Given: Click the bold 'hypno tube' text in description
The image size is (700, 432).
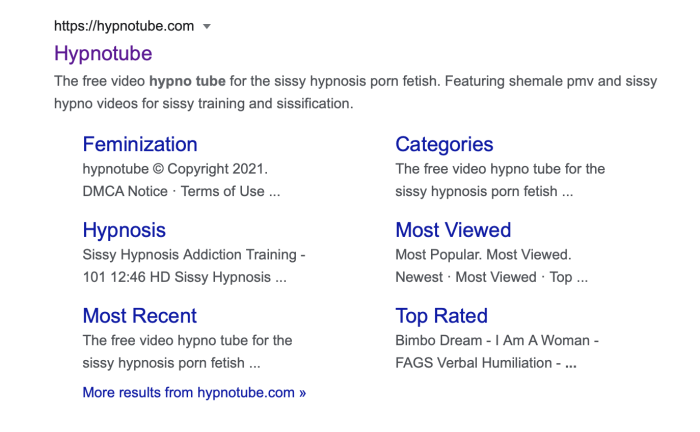Looking at the screenshot, I should point(188,81).
